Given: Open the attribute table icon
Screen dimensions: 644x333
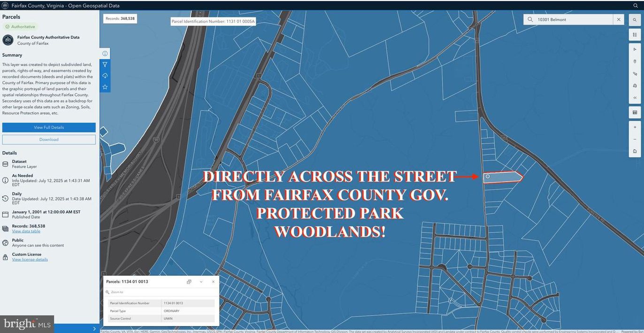Looking at the screenshot, I should [635, 113].
